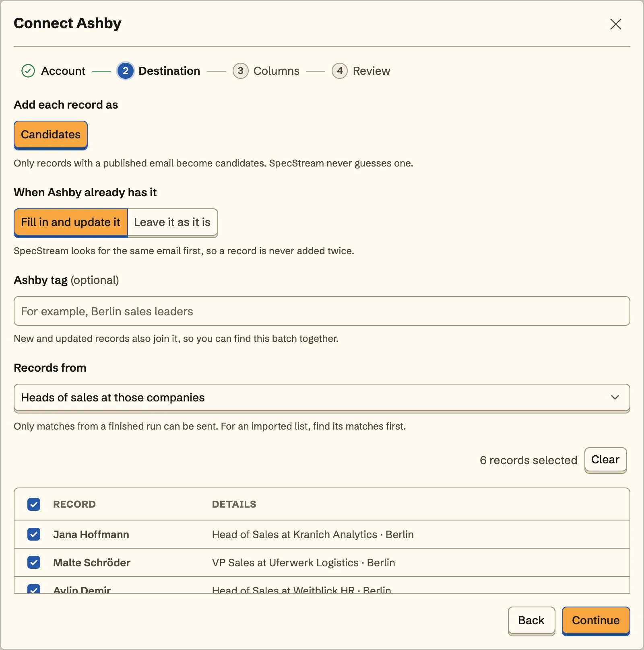This screenshot has width=644, height=650.
Task: Click "Head of Sales at Kranich Analytics · Berlin"
Action: pyautogui.click(x=313, y=535)
